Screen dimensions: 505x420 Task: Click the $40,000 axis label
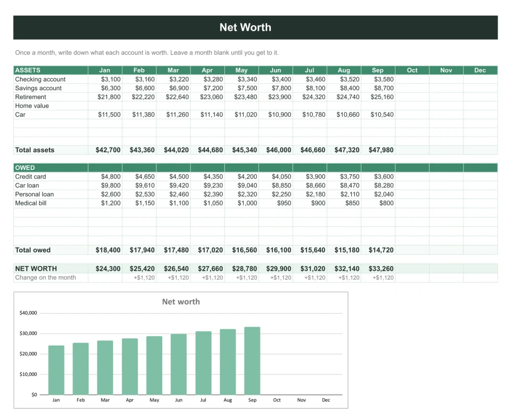pyautogui.click(x=28, y=313)
